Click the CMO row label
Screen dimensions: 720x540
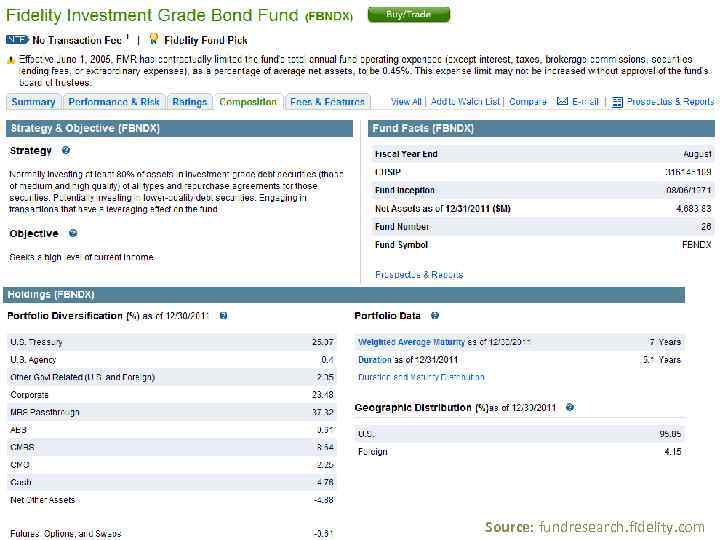point(20,465)
